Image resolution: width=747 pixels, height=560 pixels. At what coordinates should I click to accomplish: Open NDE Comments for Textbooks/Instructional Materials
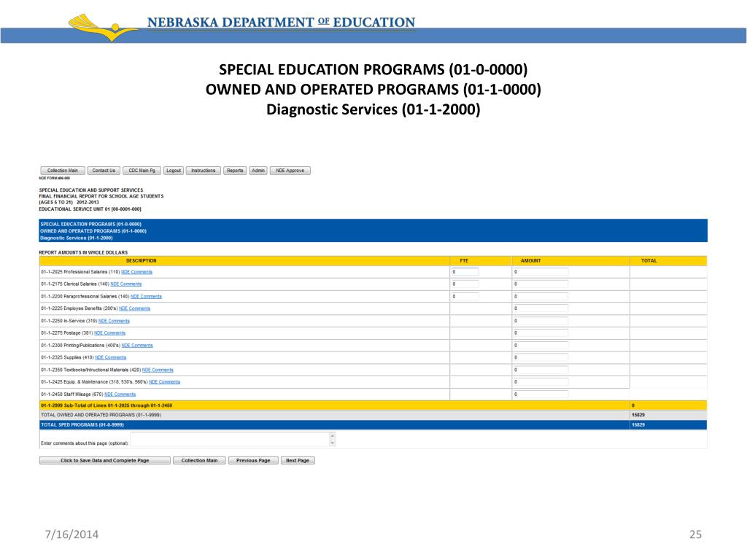(158, 370)
